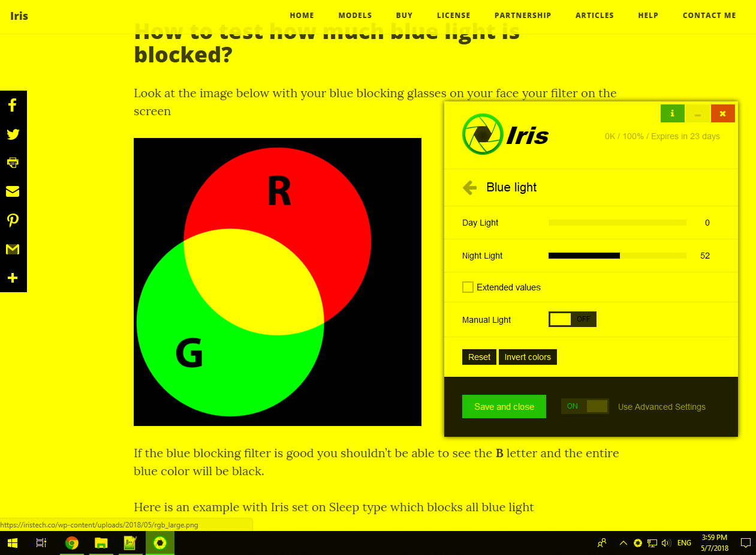The height and width of the screenshot is (555, 756).
Task: Click the RGB circles test image
Action: tap(278, 282)
